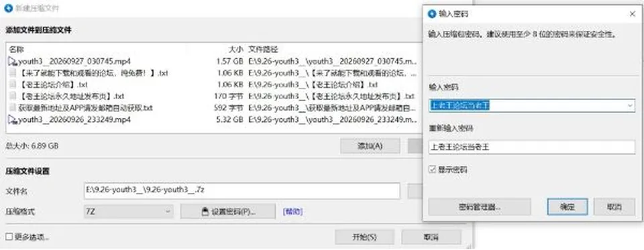Screen dimensions: 644x250
Task: Click path cell of youth3__20260927_030745.mp4
Action: pyautogui.click(x=333, y=62)
